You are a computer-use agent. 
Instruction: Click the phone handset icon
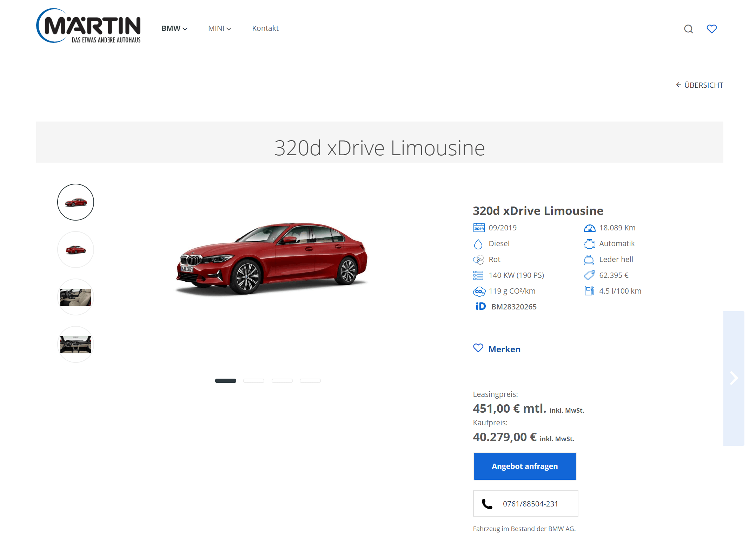(x=487, y=504)
